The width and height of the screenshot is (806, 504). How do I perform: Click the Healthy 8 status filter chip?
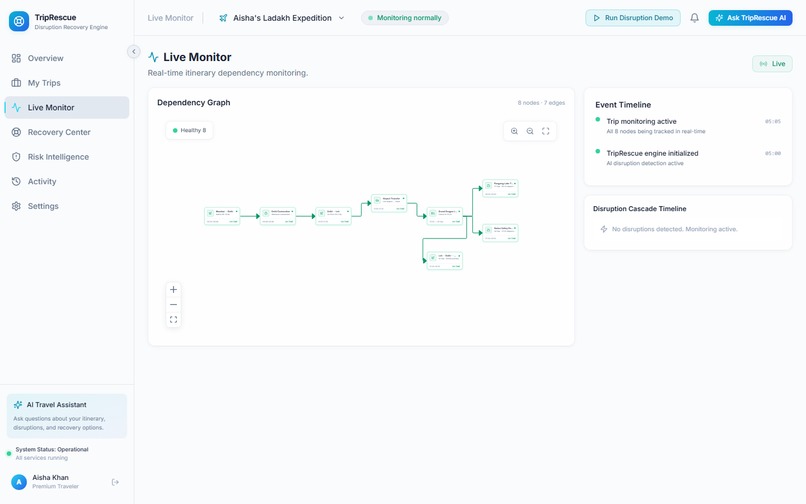189,131
